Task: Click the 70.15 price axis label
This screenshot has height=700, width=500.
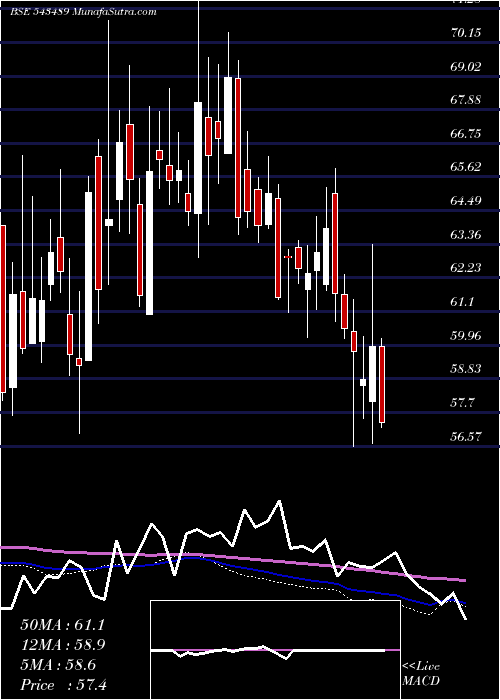Action: coord(466,33)
